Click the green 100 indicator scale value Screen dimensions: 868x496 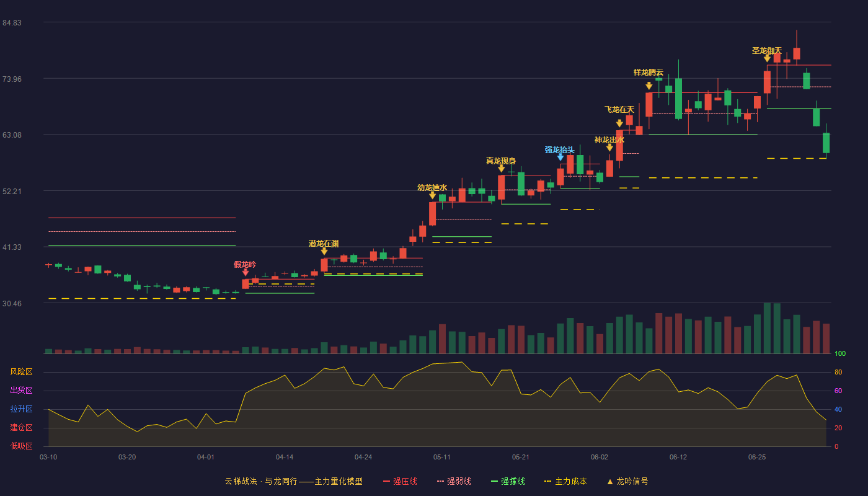[x=840, y=354]
